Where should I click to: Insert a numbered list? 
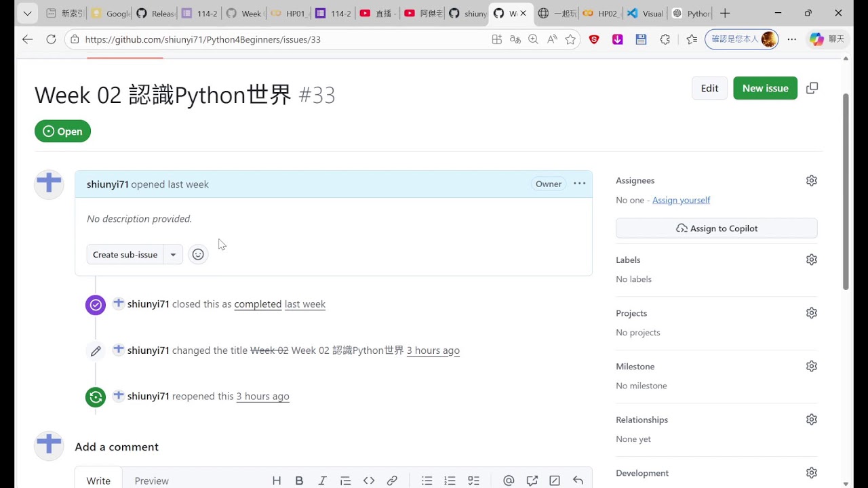(x=450, y=481)
